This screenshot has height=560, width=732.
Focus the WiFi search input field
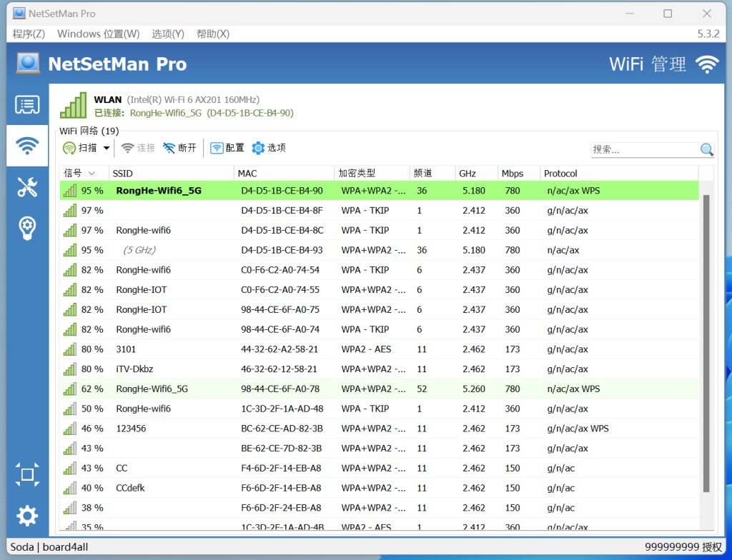(646, 149)
